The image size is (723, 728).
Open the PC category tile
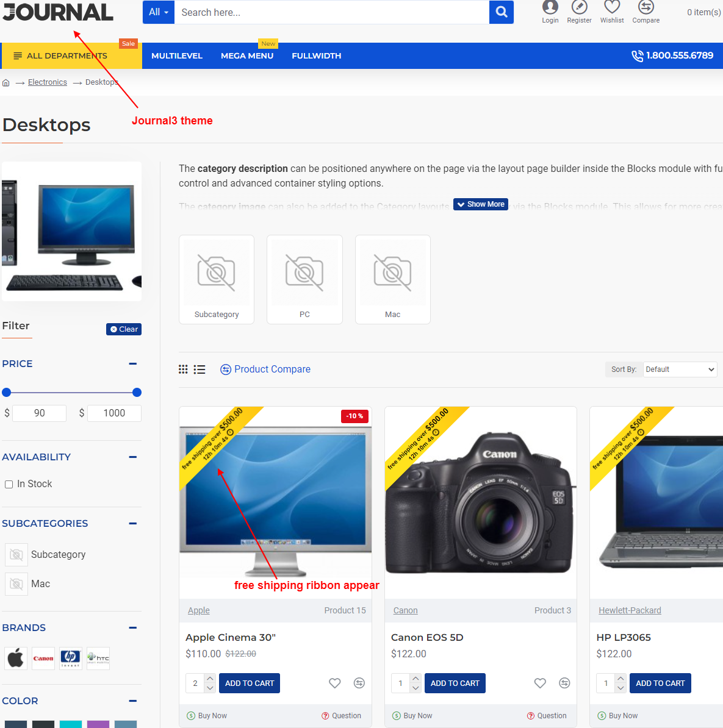pos(305,279)
